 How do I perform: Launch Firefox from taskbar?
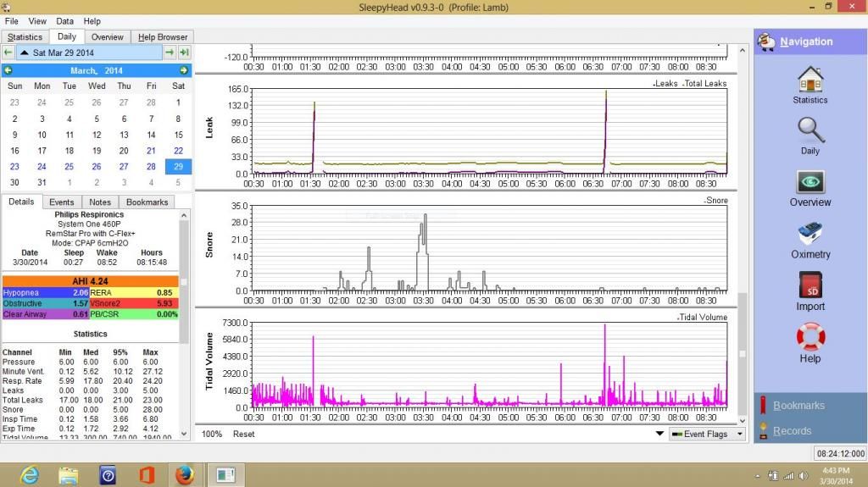184,475
